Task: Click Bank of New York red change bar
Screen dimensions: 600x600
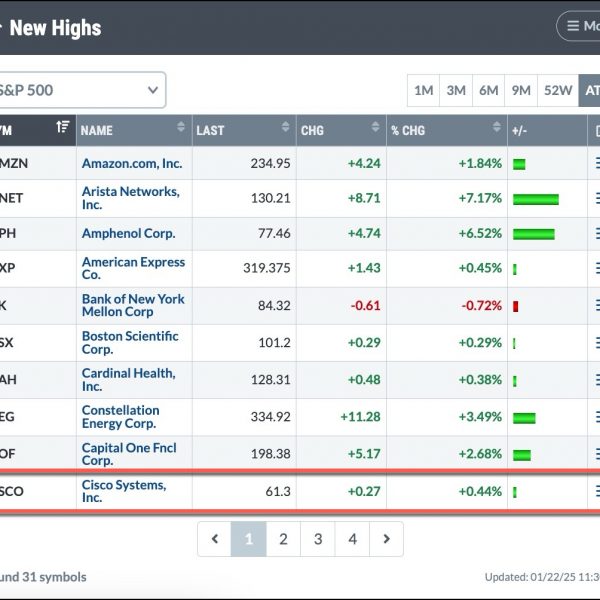Action: tap(515, 307)
